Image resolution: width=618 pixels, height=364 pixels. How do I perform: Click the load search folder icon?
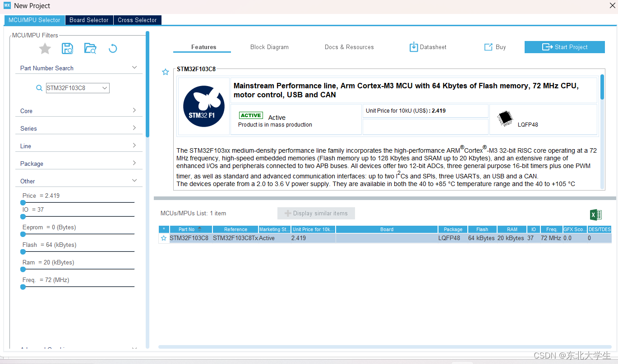point(90,49)
